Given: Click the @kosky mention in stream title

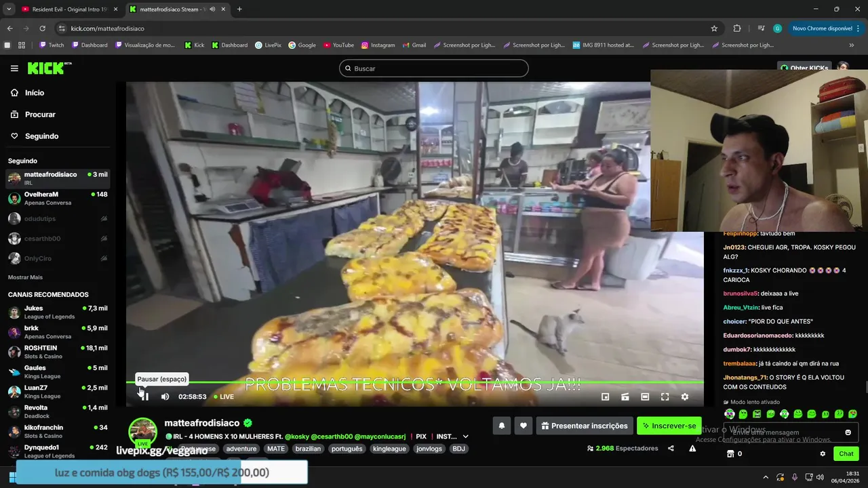Looking at the screenshot, I should point(297,436).
